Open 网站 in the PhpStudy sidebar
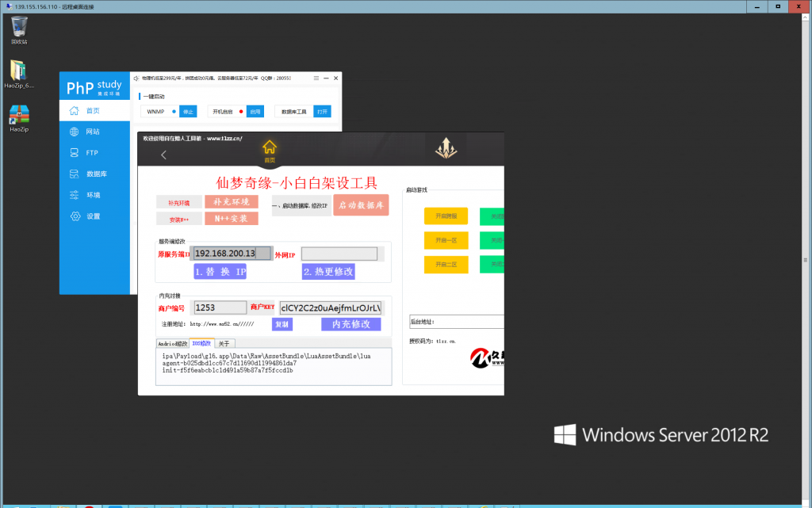Screen dimensions: 812x508 [94, 132]
